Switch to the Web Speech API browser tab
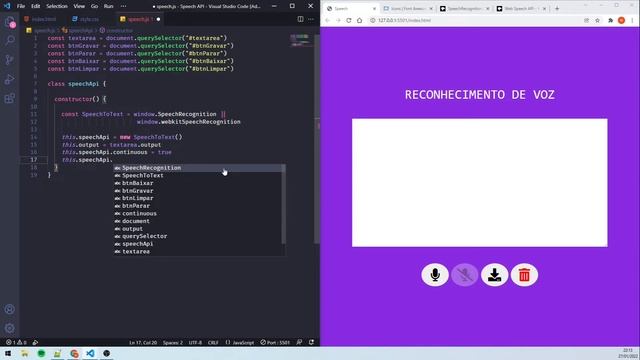This screenshot has width=640, height=360. pyautogui.click(x=521, y=8)
